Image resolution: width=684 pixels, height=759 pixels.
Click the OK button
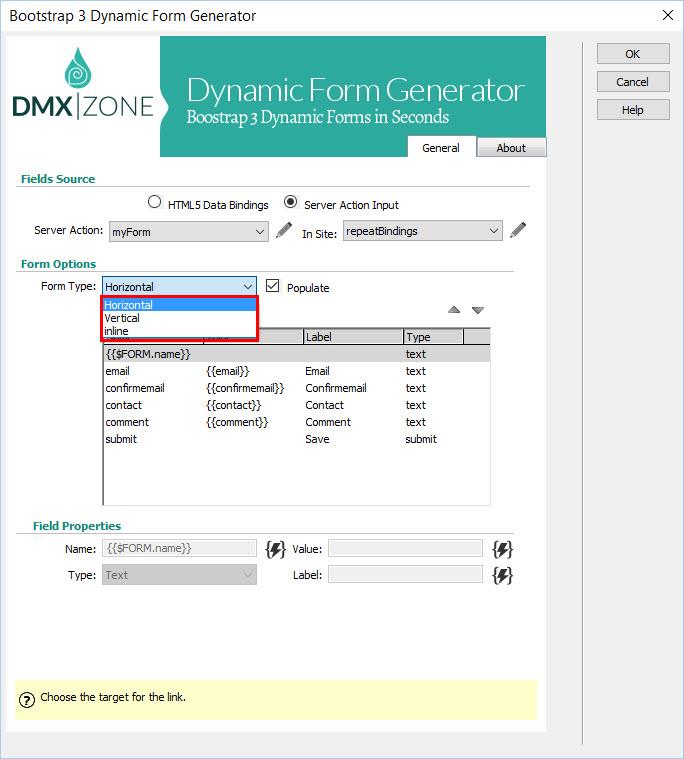click(633, 54)
